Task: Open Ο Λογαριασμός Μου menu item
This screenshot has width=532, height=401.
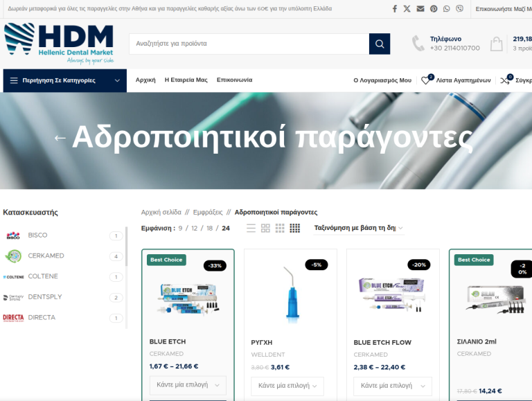Action: pos(382,80)
